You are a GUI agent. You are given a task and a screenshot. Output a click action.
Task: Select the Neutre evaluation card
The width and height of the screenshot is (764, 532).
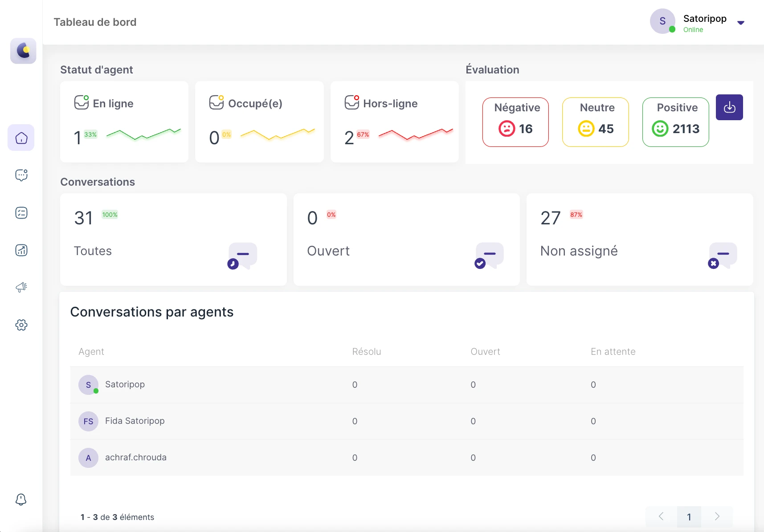coord(596,122)
